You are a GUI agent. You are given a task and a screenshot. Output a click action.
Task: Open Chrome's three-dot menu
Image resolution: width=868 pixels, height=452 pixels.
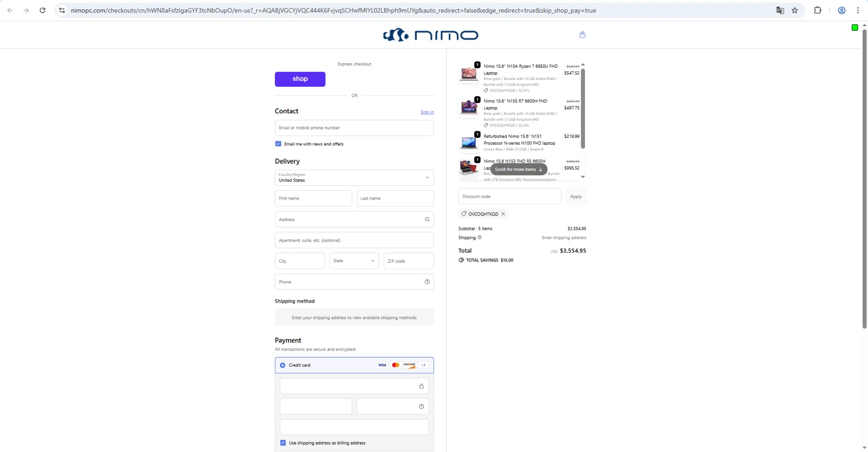pos(858,10)
